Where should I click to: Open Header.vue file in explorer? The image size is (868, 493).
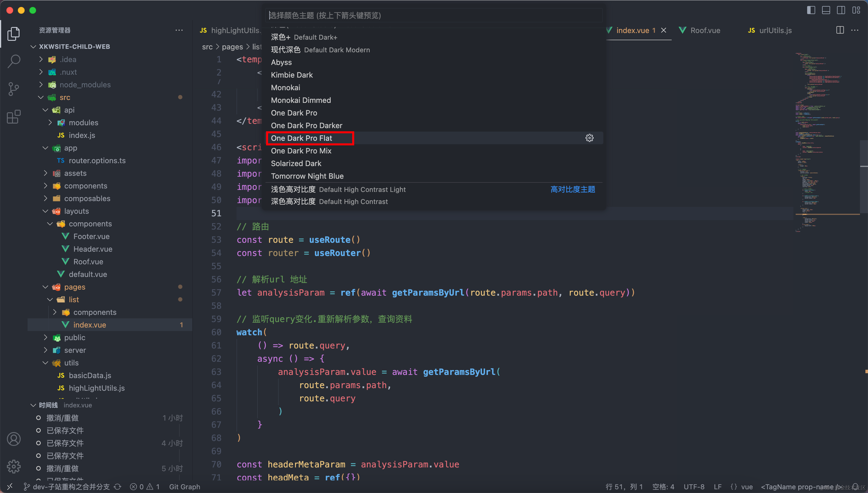tap(93, 249)
